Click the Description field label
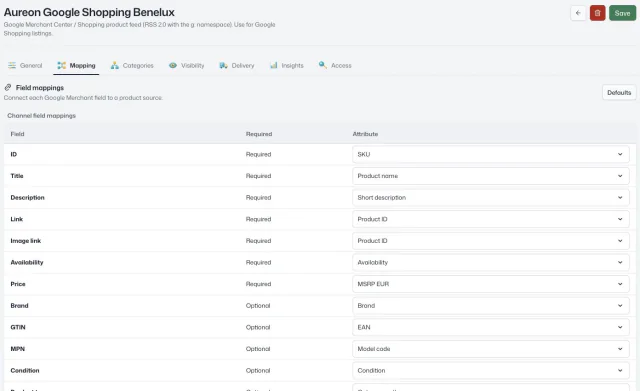640x391 pixels. click(x=27, y=198)
